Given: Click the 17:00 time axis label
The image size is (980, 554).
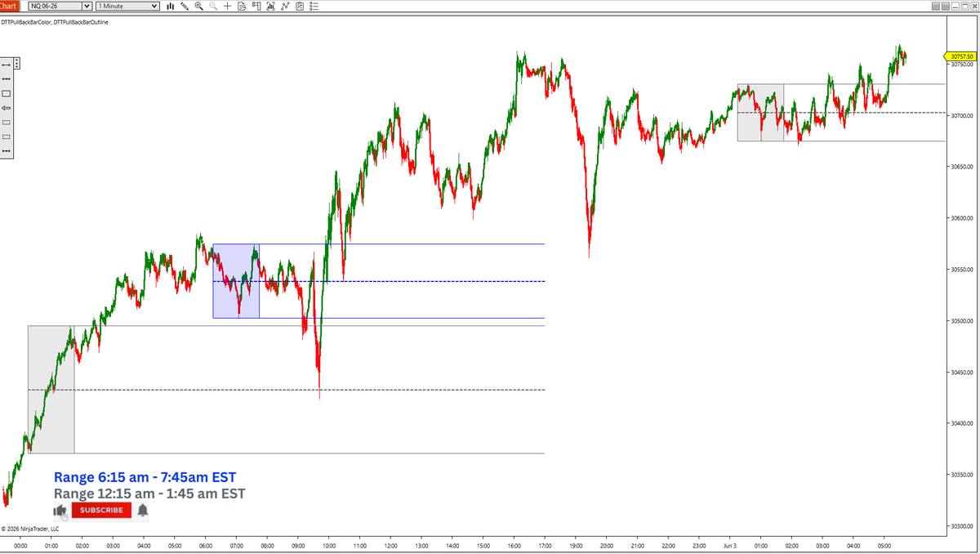Looking at the screenshot, I should click(x=545, y=544).
